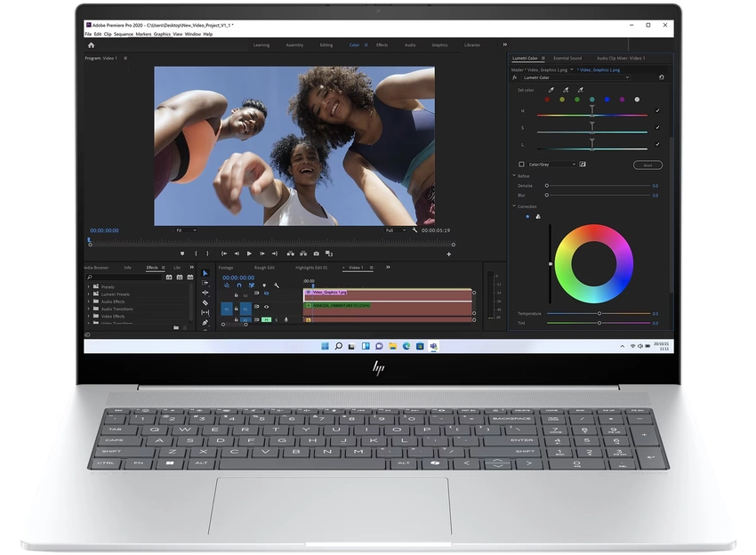Screen dimensions: 756x555
Task: Open the Color/Gray dropdown in Lumetri panel
Action: (x=551, y=164)
